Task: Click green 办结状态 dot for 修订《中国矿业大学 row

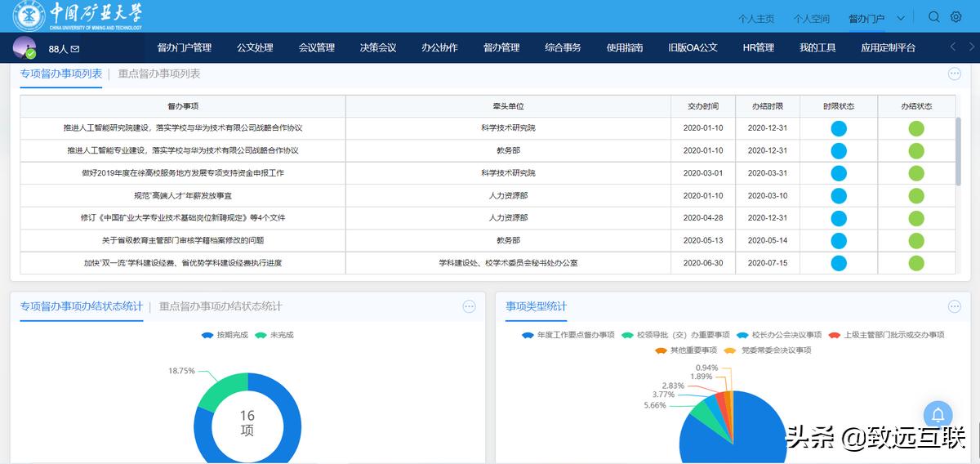Action: click(916, 218)
